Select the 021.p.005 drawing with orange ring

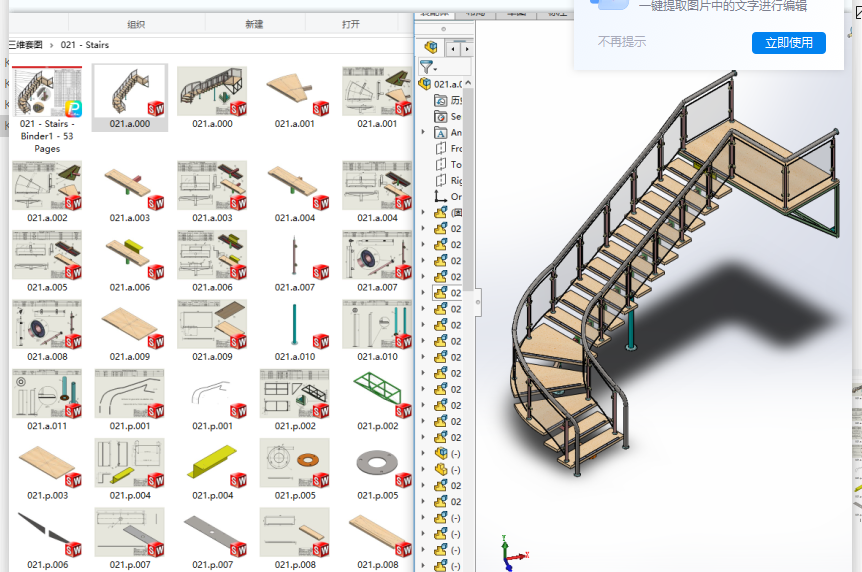tap(295, 469)
